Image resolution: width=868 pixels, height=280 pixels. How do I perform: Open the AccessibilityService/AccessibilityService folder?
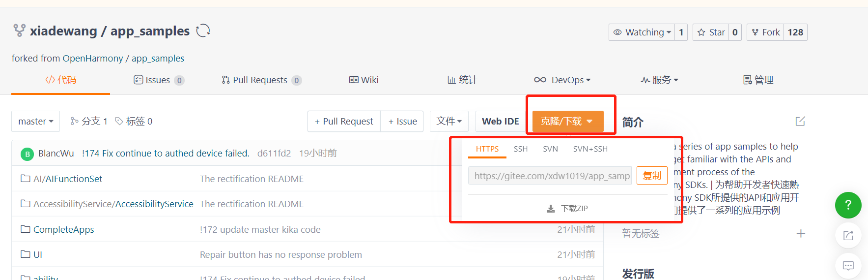[113, 204]
